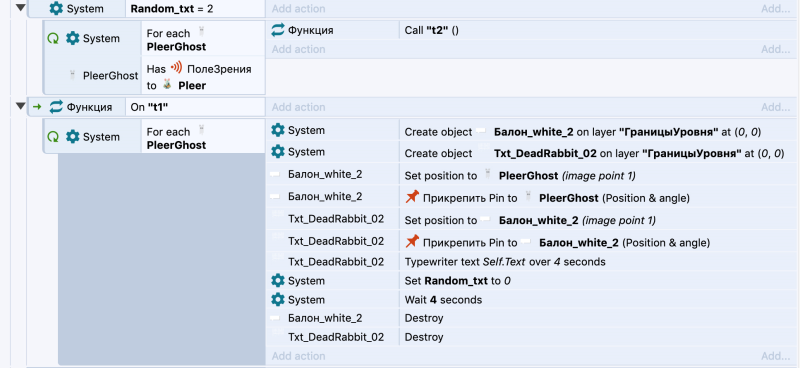Click the red pin icon for Pin to Балон_white_2

tap(412, 241)
